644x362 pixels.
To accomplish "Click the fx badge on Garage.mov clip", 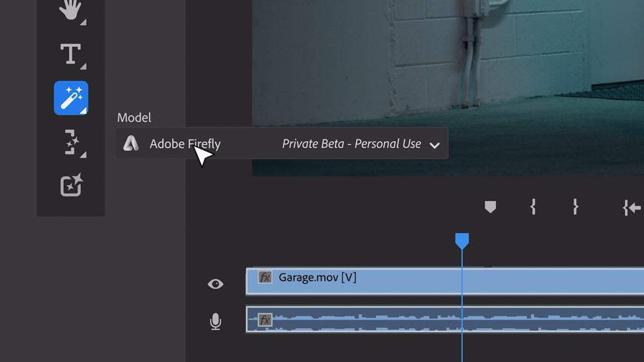I will [x=265, y=278].
